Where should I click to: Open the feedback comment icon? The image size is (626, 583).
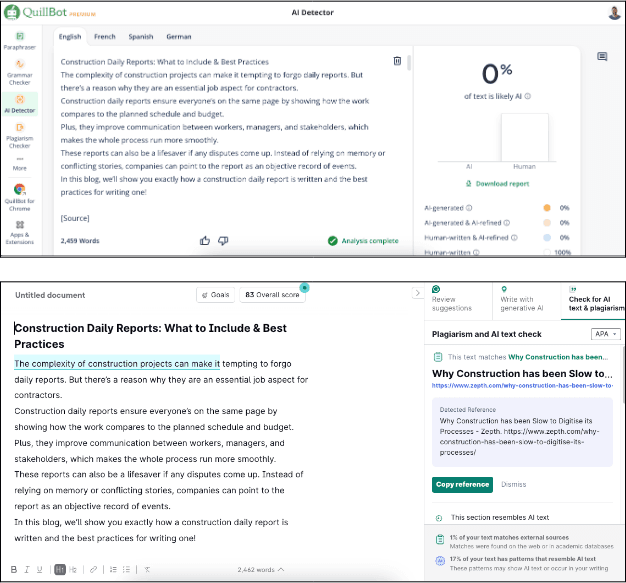point(602,56)
